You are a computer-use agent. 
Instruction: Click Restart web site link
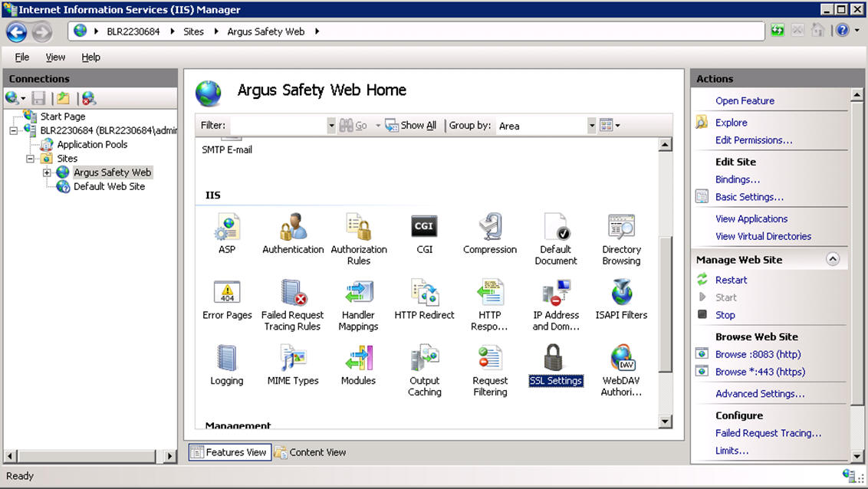tap(731, 281)
